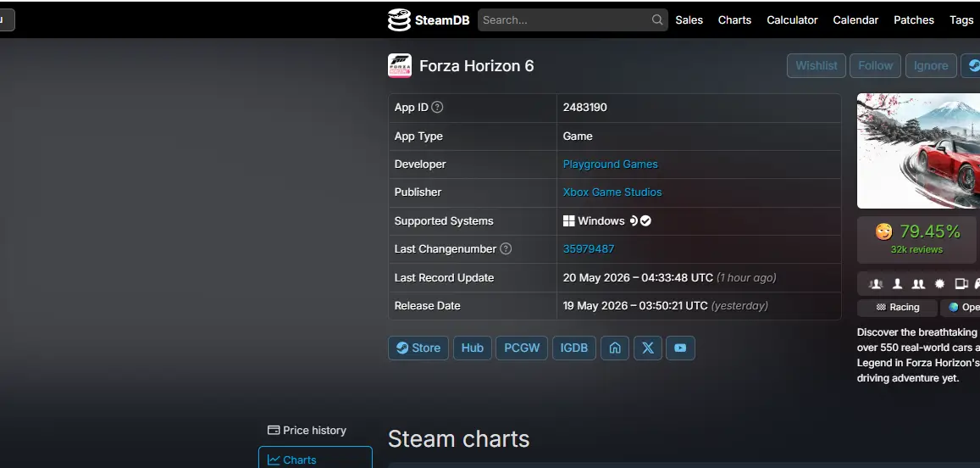Open the X (Twitter) icon link

[x=647, y=348]
